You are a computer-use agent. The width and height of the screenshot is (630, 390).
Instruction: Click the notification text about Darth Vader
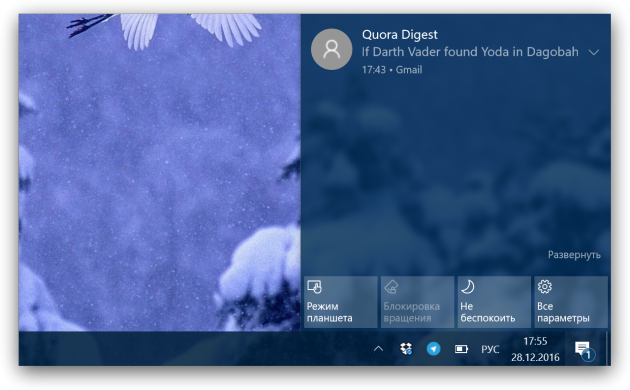click(x=470, y=52)
